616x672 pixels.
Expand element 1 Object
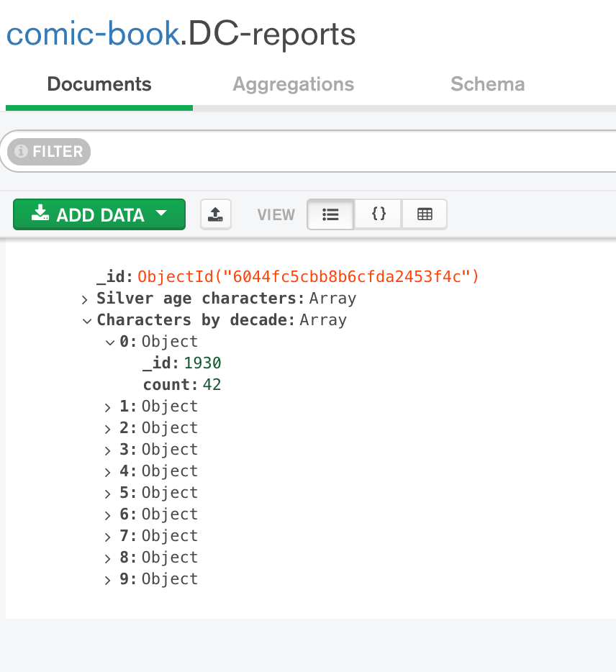point(108,407)
